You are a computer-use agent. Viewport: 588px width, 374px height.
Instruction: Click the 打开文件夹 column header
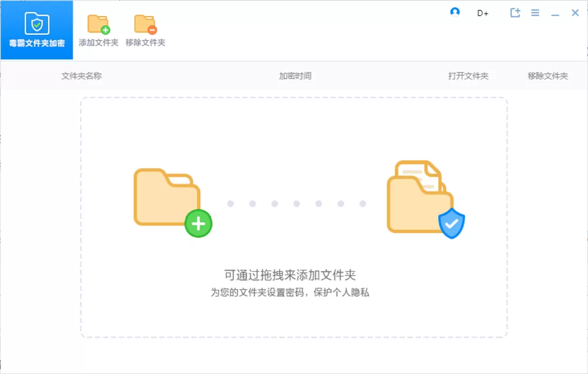(468, 76)
